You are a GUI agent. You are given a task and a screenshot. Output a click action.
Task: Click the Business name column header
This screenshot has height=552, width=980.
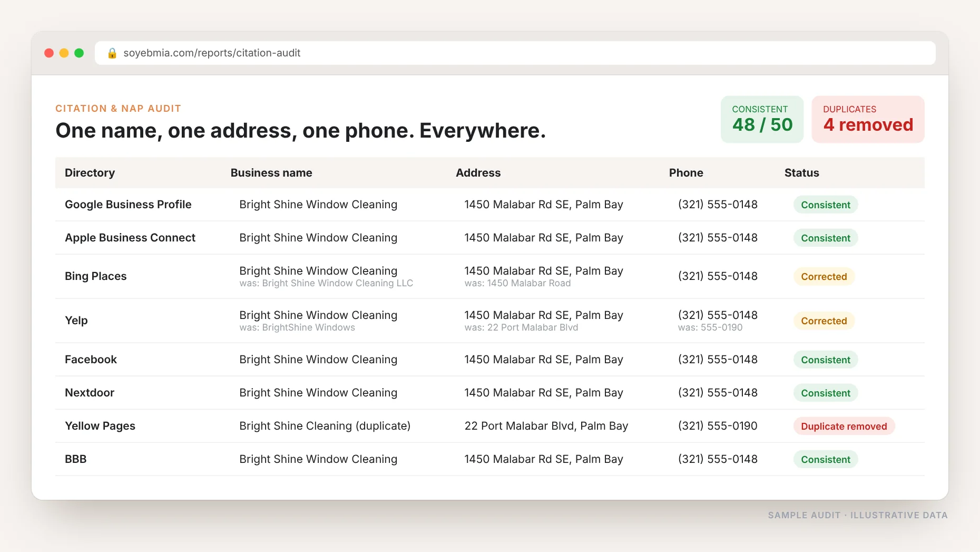tap(271, 173)
